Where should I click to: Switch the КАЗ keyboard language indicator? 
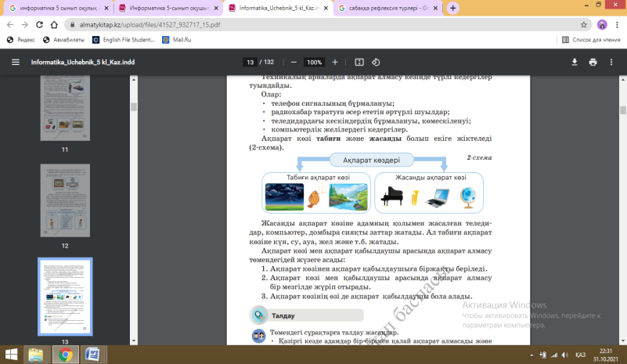pos(580,355)
